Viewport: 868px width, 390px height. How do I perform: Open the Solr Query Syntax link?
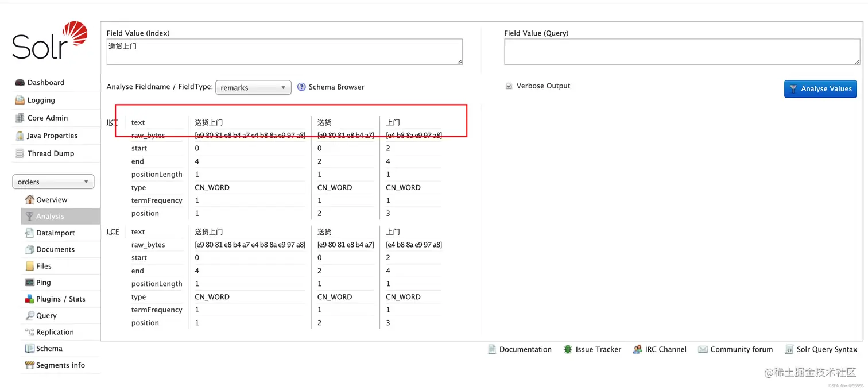pos(827,349)
